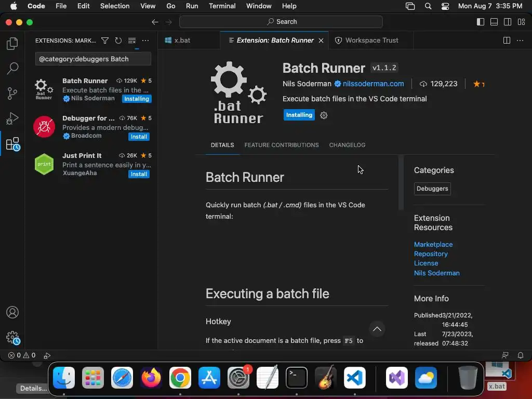Open Control Center in menu bar

[445, 6]
